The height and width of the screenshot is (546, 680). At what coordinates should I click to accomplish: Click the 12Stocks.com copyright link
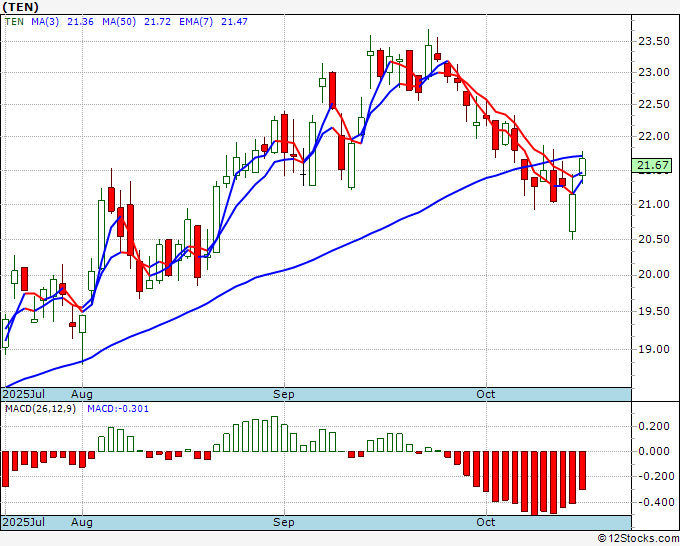tap(638, 538)
